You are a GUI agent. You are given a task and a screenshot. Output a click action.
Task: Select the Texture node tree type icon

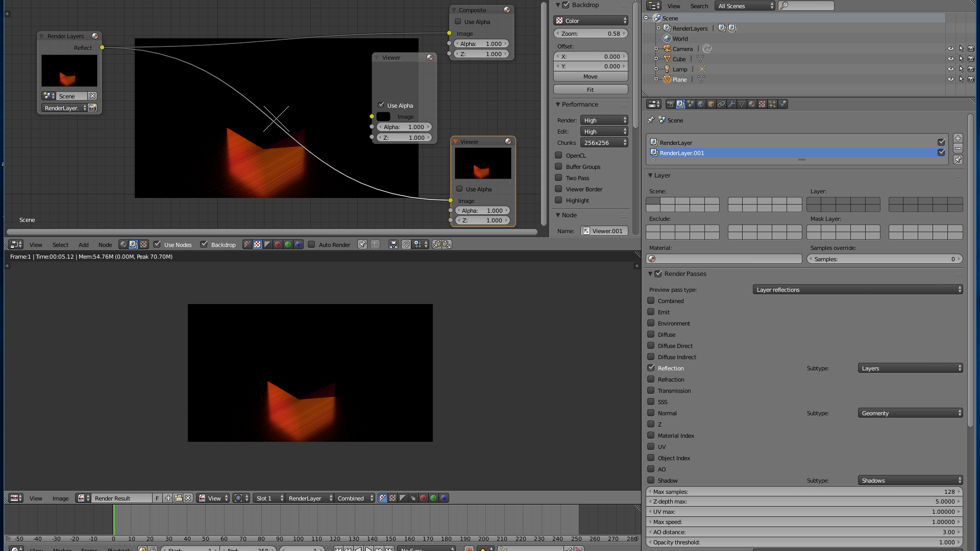143,245
